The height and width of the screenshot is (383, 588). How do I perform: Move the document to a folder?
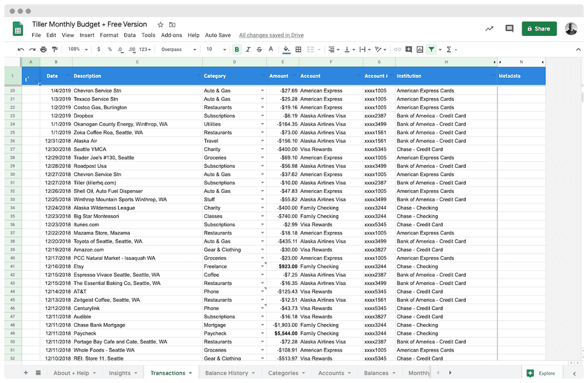[x=172, y=25]
